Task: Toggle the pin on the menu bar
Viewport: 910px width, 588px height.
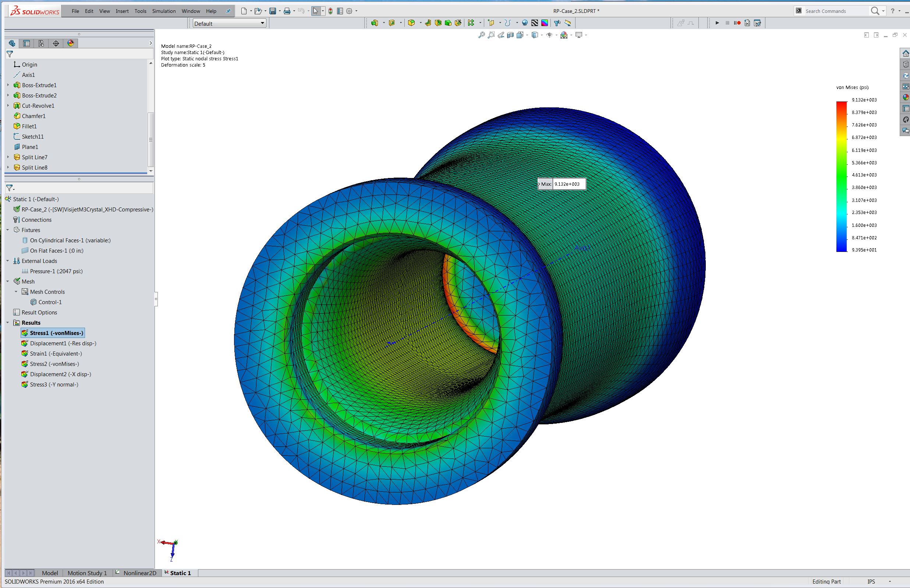Action: click(x=228, y=11)
